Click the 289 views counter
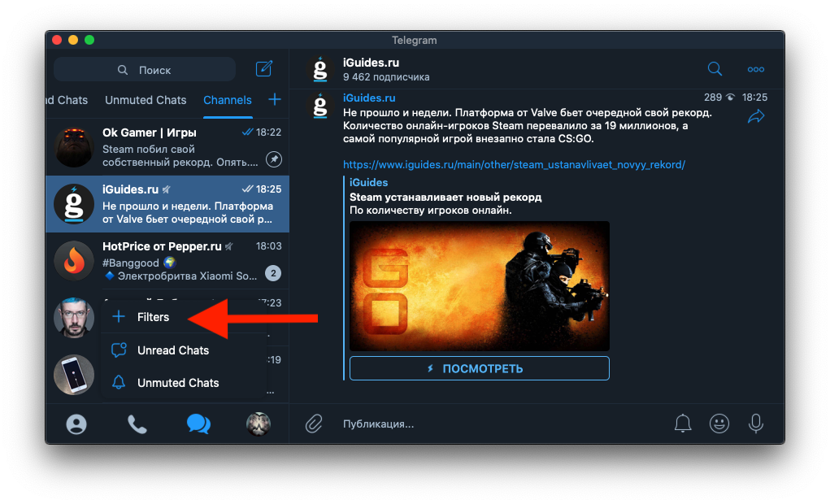Screen dimensions: 830x504 point(712,98)
